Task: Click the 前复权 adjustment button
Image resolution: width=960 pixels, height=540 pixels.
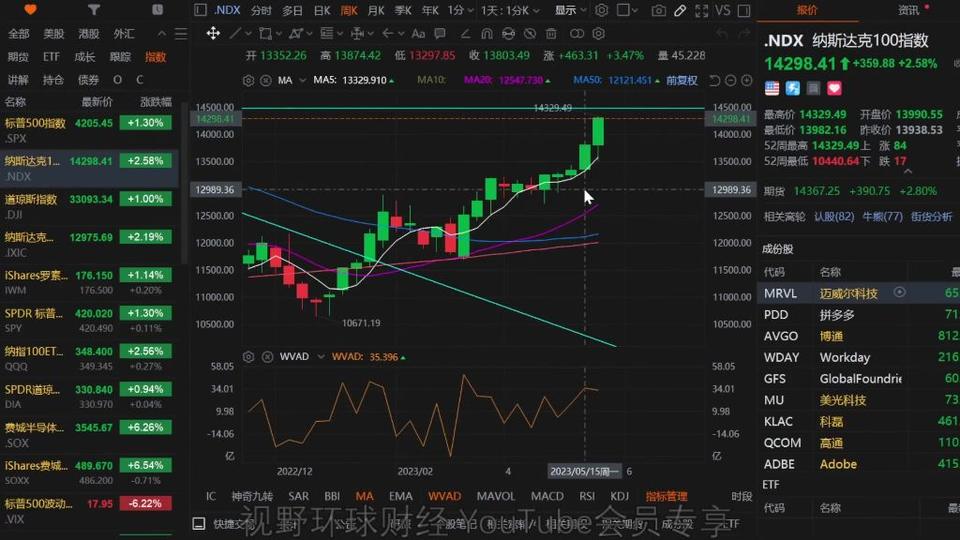Action: pyautogui.click(x=681, y=80)
